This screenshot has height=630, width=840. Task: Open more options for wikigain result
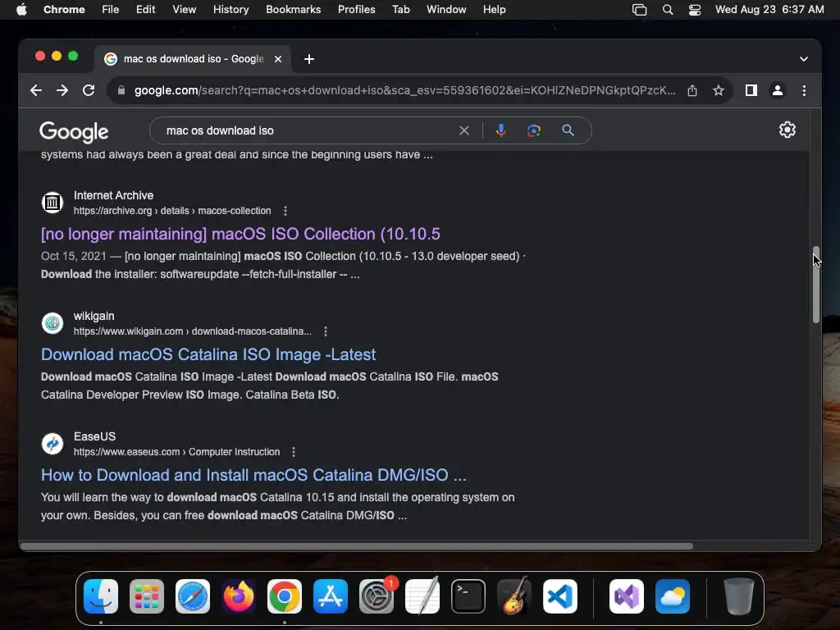[x=325, y=331]
